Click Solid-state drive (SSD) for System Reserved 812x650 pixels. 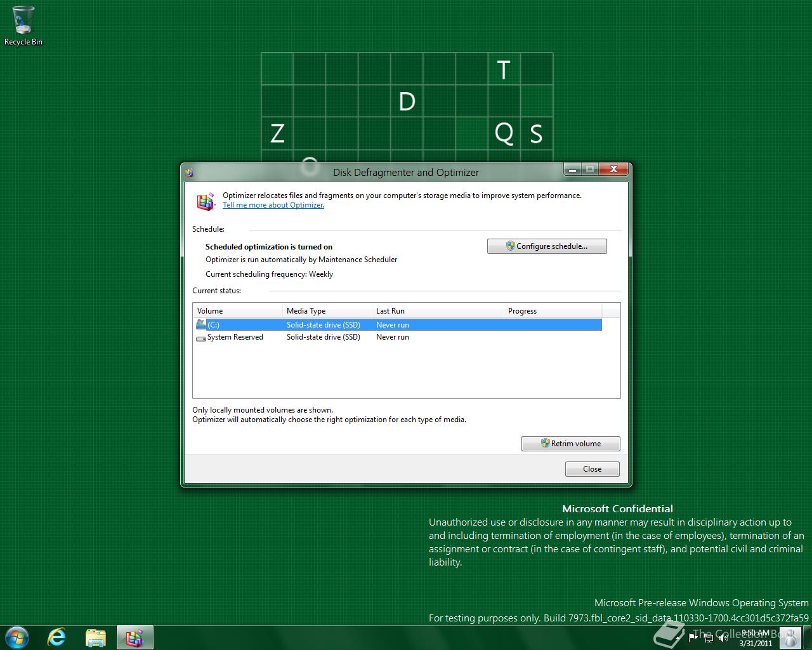(x=324, y=337)
